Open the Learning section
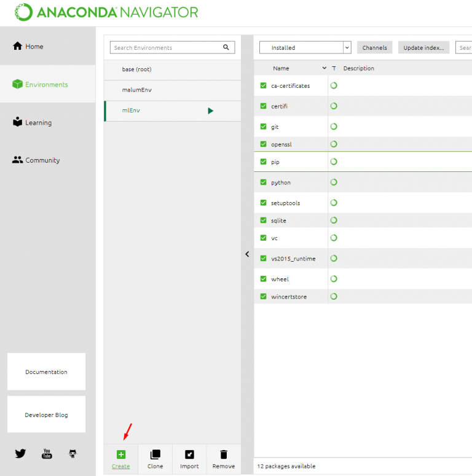472x476 pixels. (x=48, y=122)
